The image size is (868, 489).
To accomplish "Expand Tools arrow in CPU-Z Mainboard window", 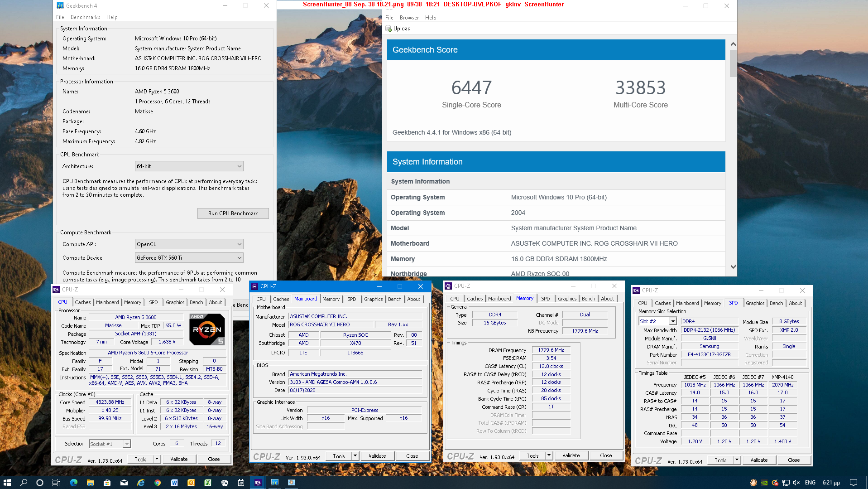I will [355, 456].
